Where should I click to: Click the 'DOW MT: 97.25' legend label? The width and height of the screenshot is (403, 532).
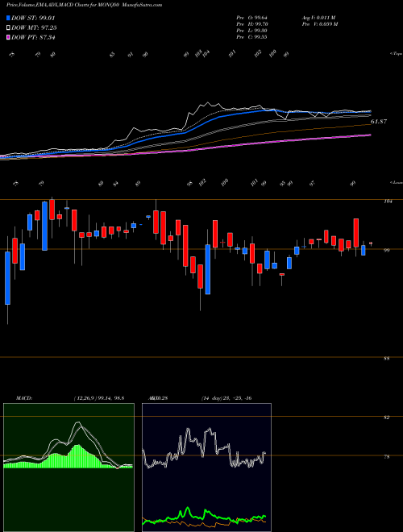pos(34,28)
